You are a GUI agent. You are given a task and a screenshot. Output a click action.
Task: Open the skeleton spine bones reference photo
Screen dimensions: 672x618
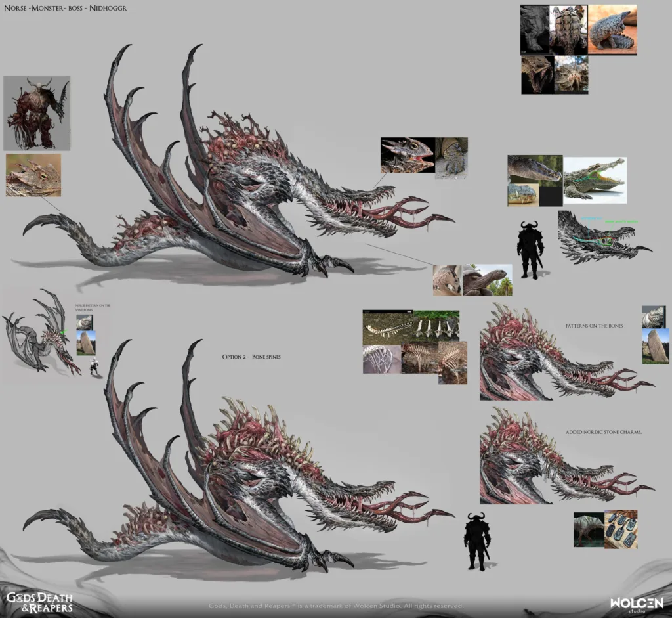(387, 326)
